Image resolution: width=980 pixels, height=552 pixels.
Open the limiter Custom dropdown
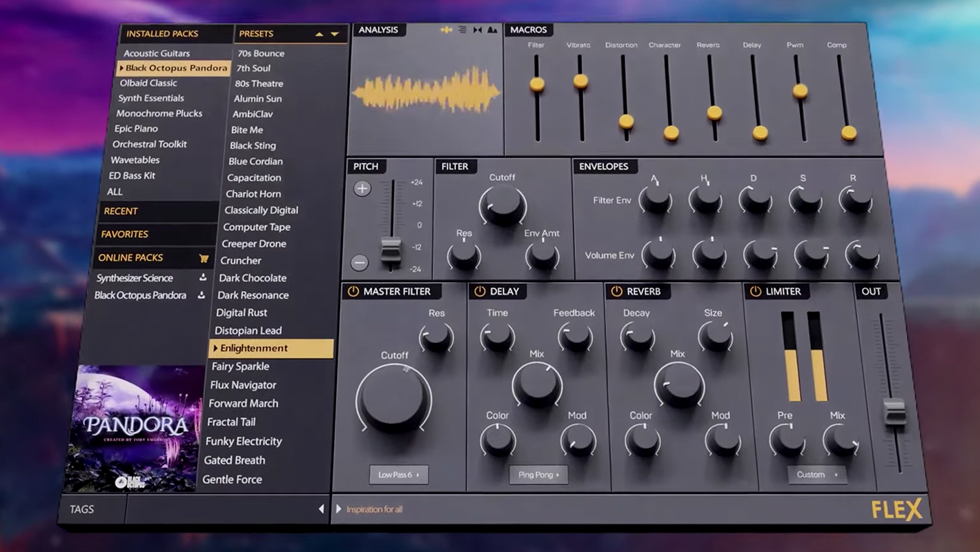coord(816,475)
